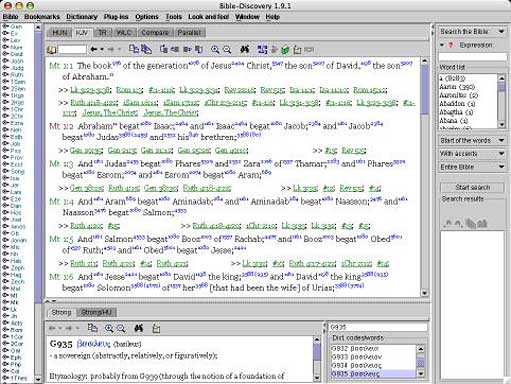The width and height of the screenshot is (511, 384).
Task: Select 'Abaddon (1)' in the word list
Action: click(457, 103)
